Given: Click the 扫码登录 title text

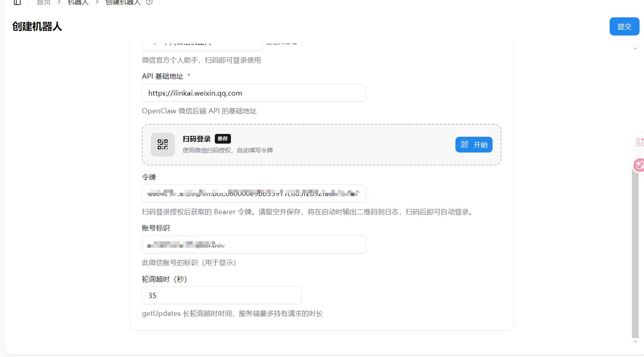Looking at the screenshot, I should [x=197, y=139].
